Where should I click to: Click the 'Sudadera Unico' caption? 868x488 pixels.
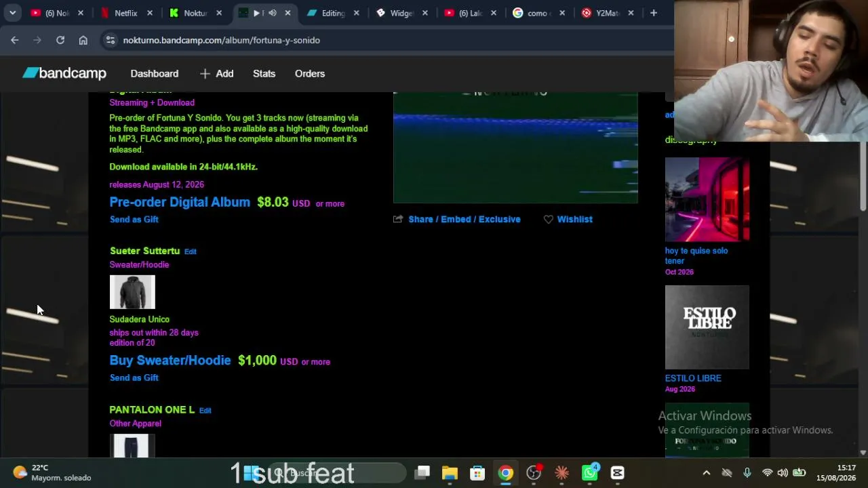(x=140, y=319)
